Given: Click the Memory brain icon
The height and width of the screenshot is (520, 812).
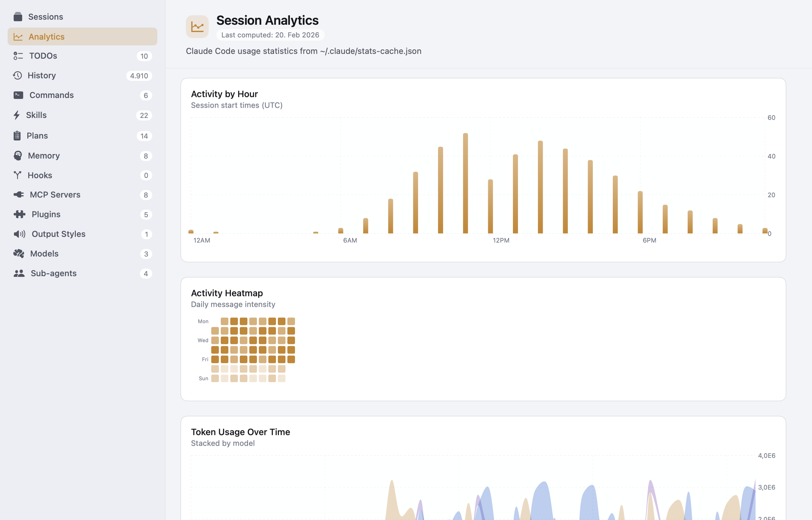Looking at the screenshot, I should [18, 155].
